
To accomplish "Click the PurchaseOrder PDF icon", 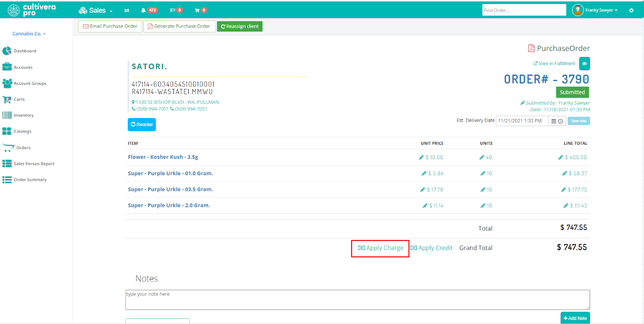I will (x=531, y=48).
